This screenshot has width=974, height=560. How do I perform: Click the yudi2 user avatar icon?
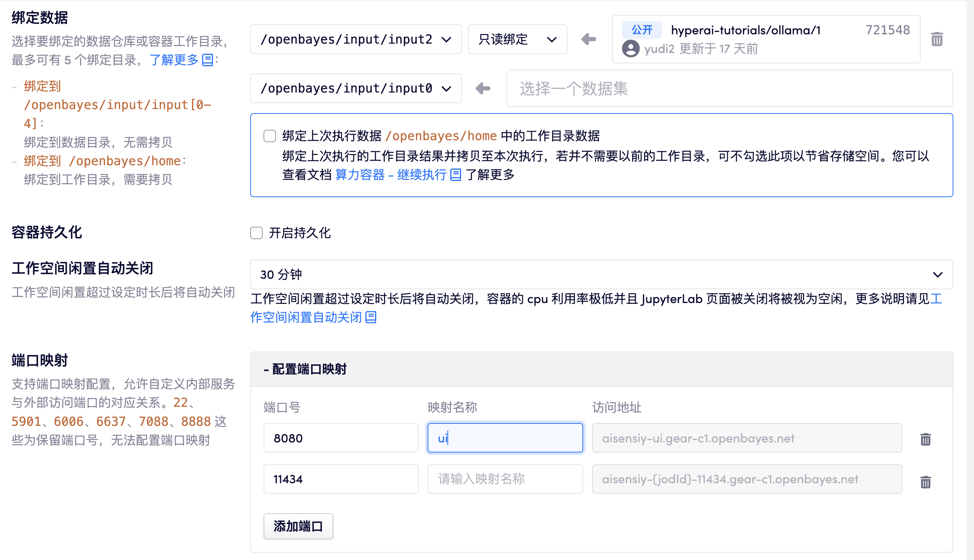(630, 49)
